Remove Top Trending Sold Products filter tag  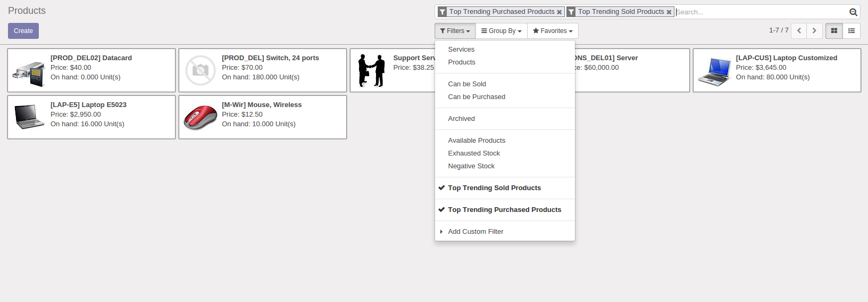tap(669, 12)
